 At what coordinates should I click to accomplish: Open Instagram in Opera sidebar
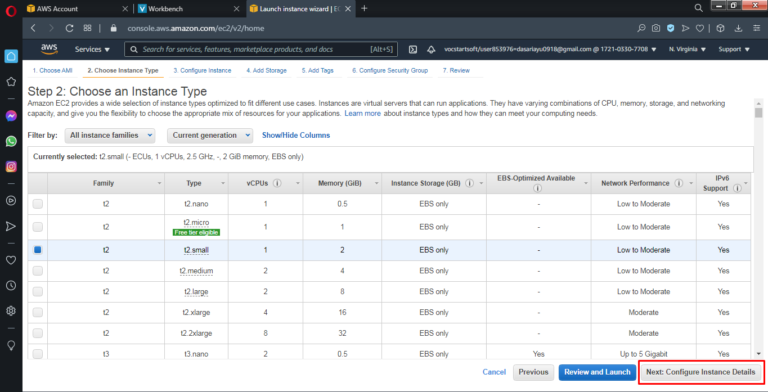coord(11,167)
